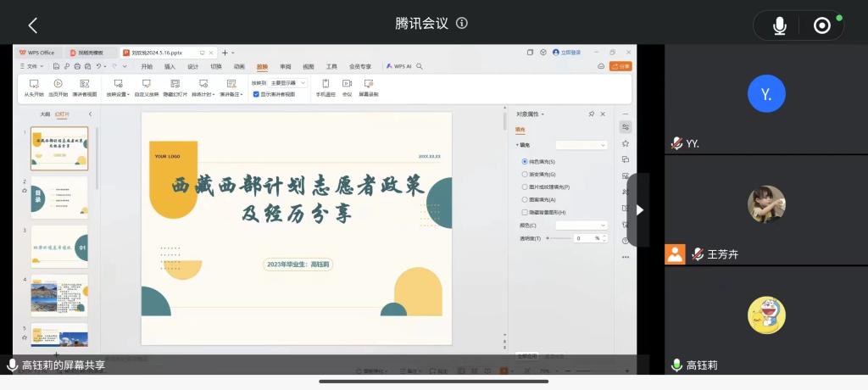Open the 颜色(C) color dropdown
This screenshot has width=868, height=390.
(581, 226)
